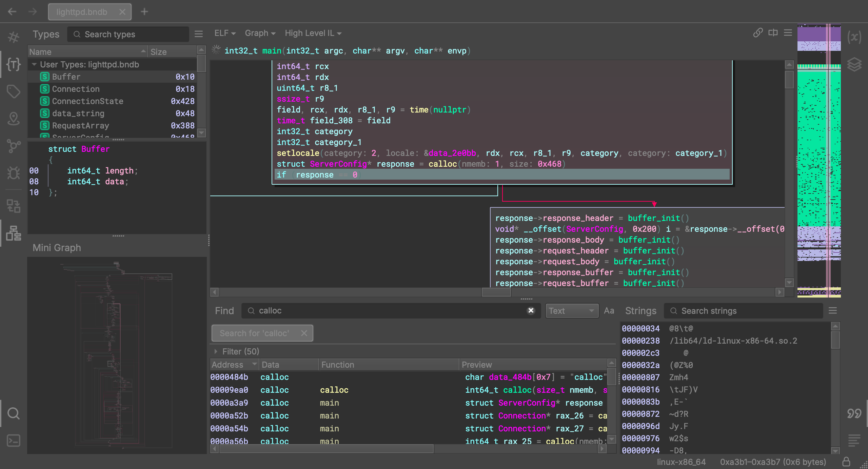
Task: Open the view options hamburger menu
Action: [788, 33]
